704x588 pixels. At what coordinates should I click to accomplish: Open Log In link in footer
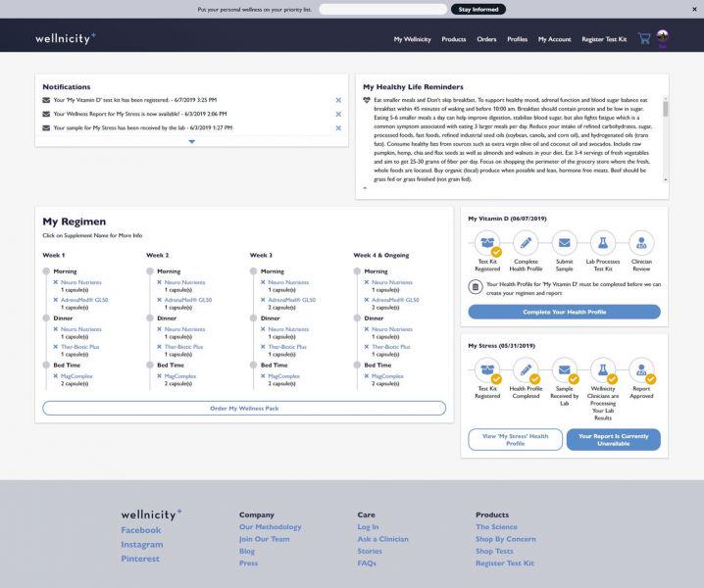click(368, 527)
